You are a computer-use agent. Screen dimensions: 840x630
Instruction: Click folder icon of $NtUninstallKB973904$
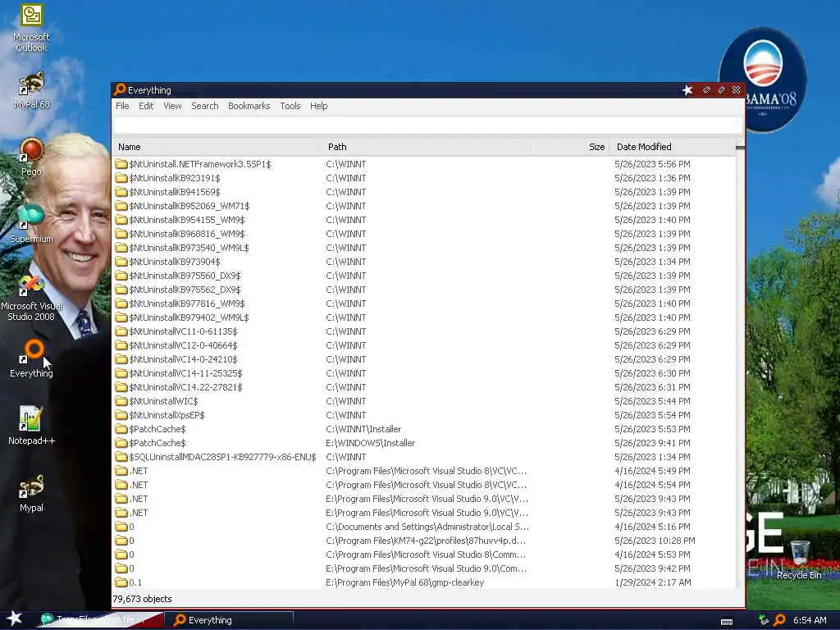[121, 262]
